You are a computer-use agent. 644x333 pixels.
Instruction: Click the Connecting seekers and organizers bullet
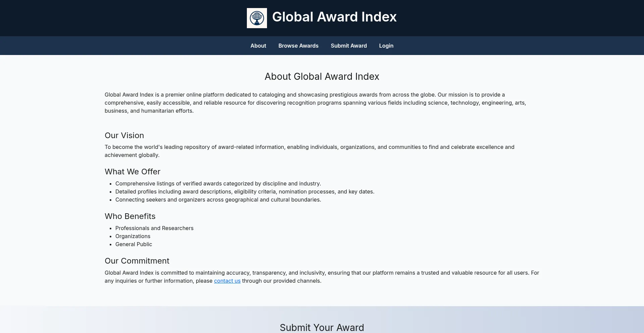218,200
